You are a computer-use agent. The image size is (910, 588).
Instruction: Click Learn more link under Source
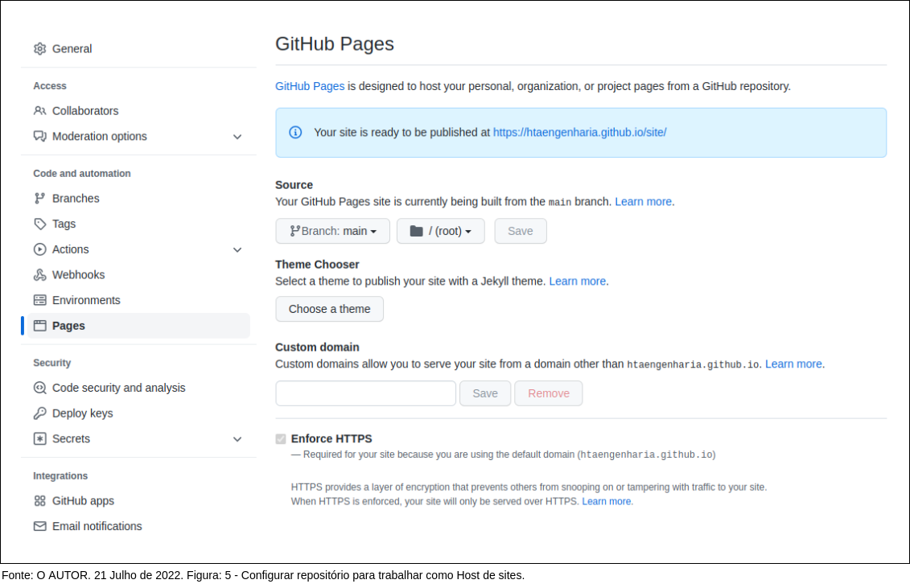point(643,202)
